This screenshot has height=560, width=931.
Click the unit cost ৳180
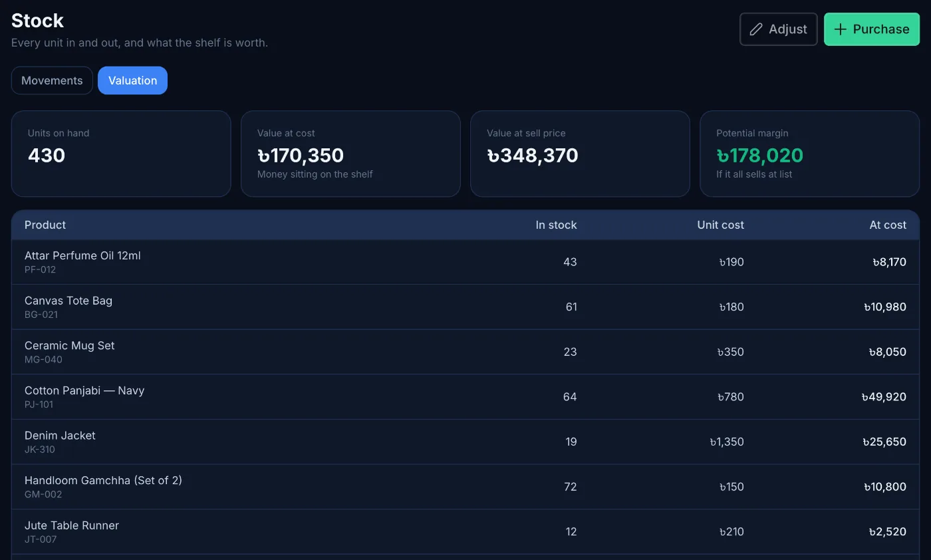click(x=731, y=307)
